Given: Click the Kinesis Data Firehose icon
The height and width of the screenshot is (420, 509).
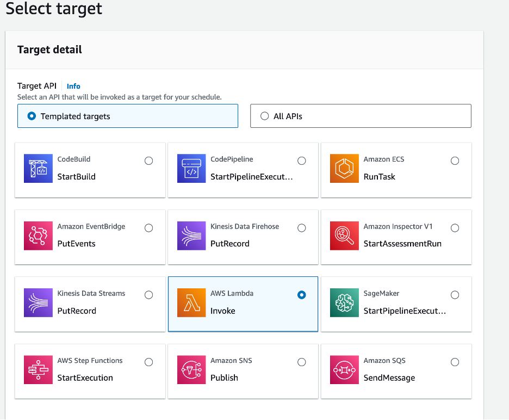Looking at the screenshot, I should click(x=191, y=236).
